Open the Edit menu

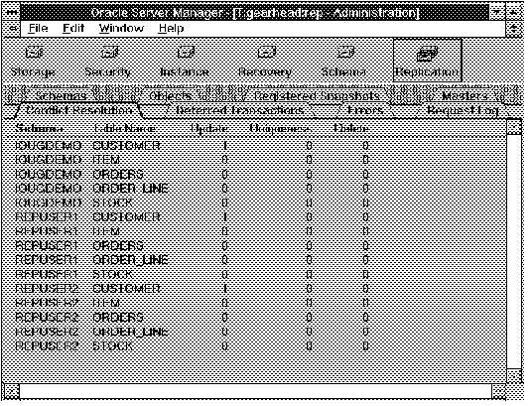tap(73, 28)
